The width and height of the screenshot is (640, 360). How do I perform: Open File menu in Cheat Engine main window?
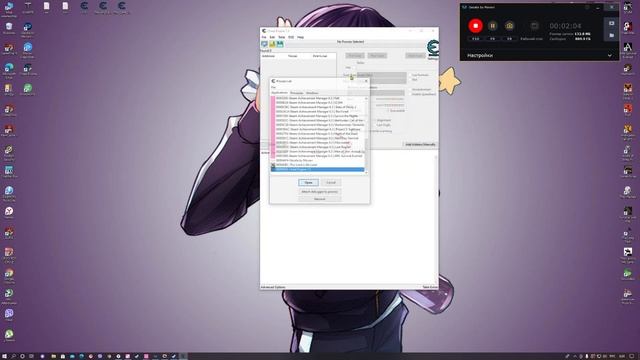[264, 37]
